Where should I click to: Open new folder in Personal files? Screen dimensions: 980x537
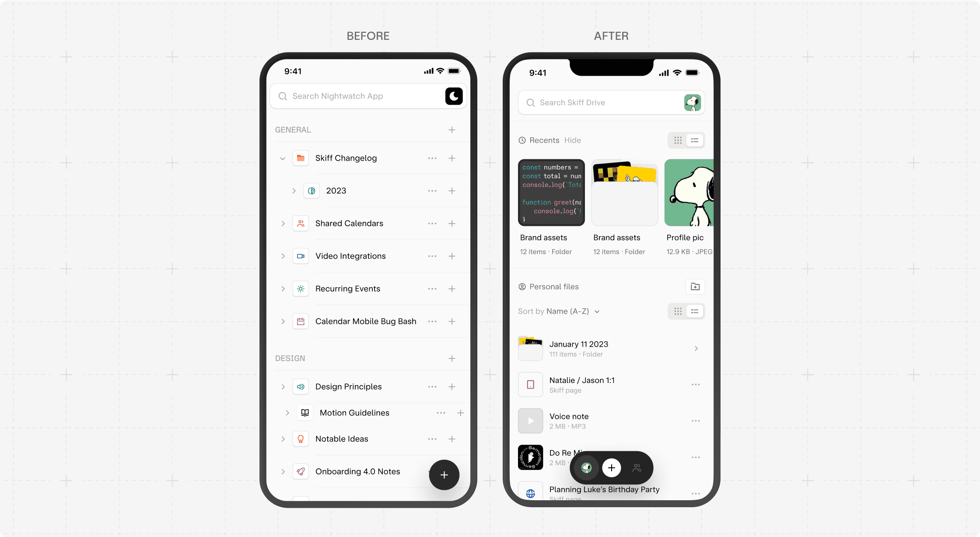[x=695, y=286]
